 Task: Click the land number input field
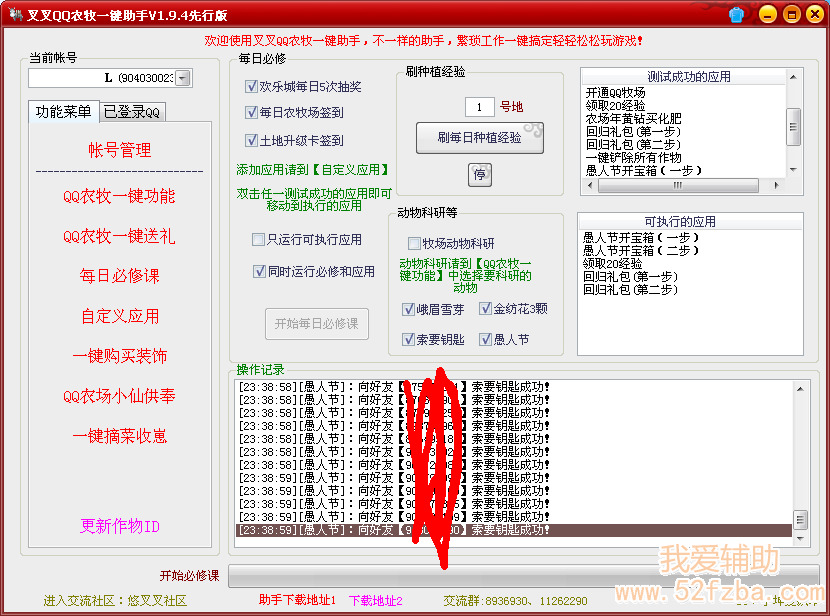pyautogui.click(x=480, y=107)
